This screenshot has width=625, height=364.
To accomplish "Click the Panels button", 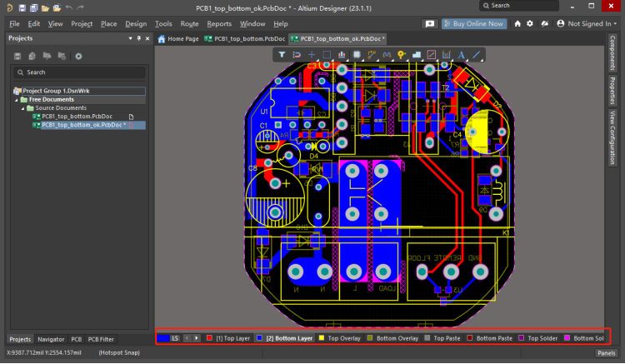I will click(x=606, y=353).
